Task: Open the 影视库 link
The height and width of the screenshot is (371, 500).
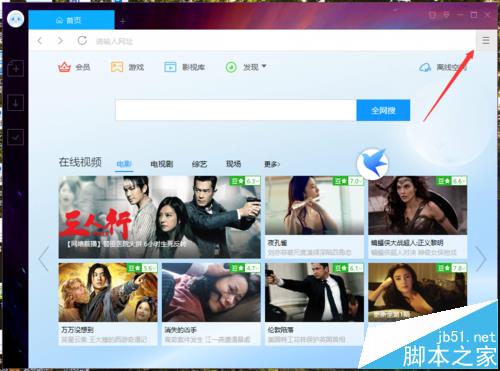Action: [x=193, y=67]
